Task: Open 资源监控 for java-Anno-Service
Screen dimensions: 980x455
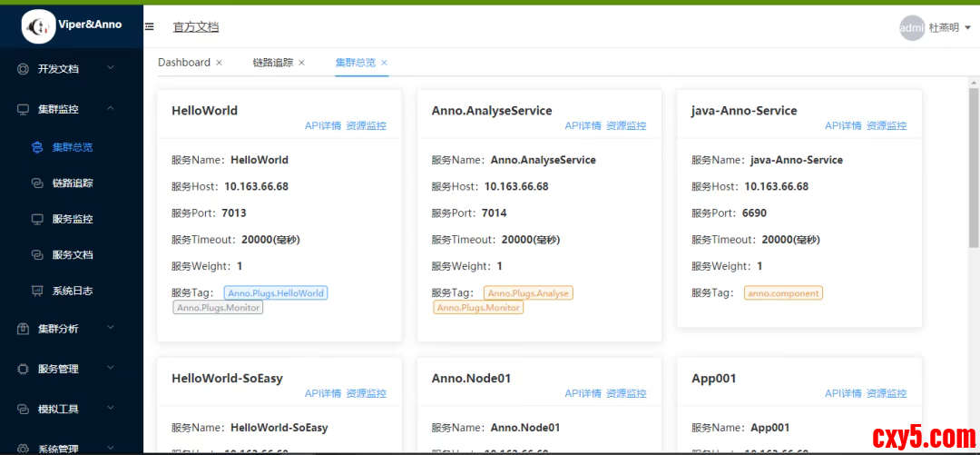Action: point(887,126)
